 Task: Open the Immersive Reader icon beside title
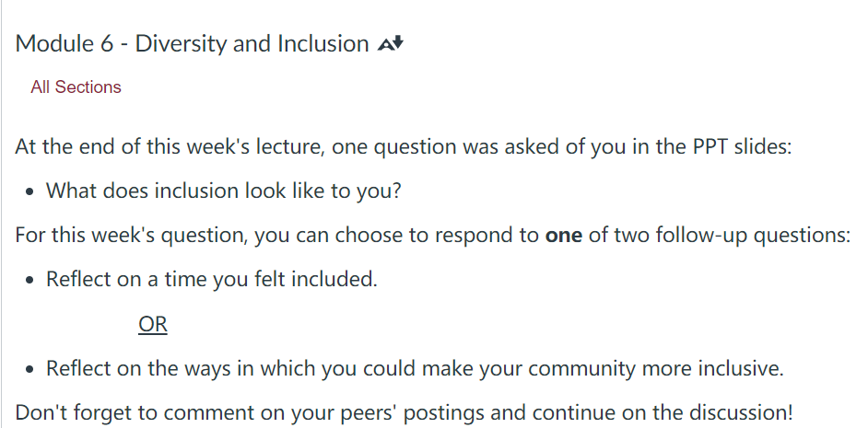pos(391,43)
